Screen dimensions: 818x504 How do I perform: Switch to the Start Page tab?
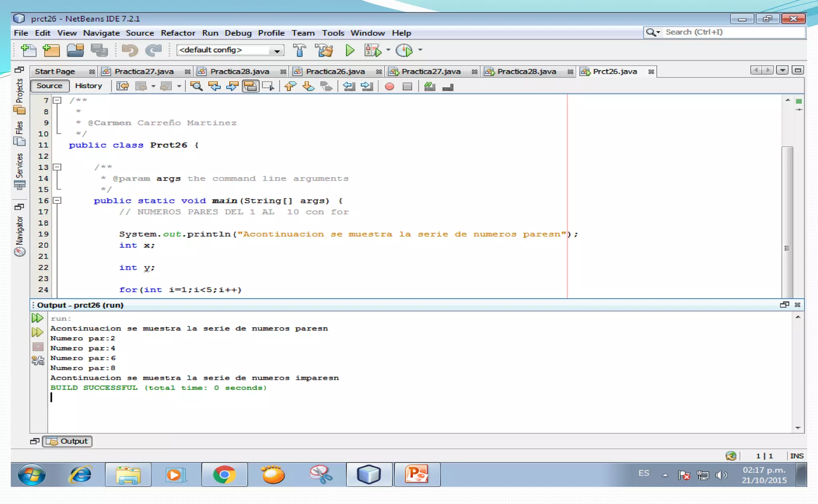(55, 71)
